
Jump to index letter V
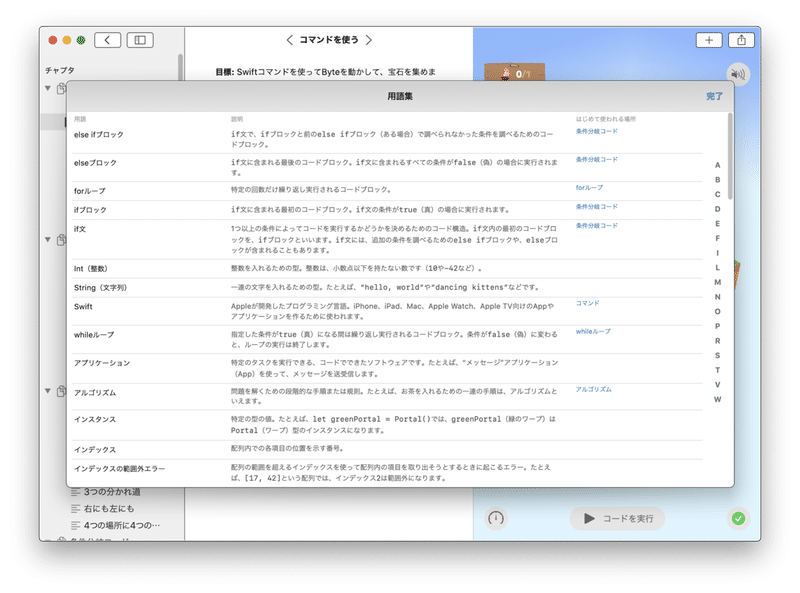(x=717, y=385)
